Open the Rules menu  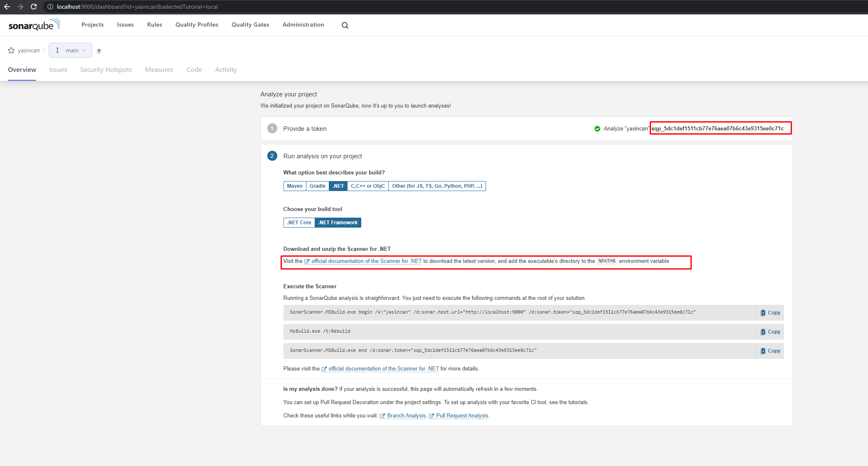tap(155, 25)
